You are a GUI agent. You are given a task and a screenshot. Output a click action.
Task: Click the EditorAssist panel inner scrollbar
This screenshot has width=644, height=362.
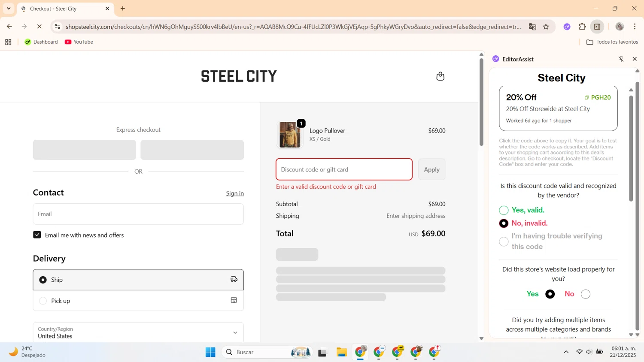tap(631, 148)
